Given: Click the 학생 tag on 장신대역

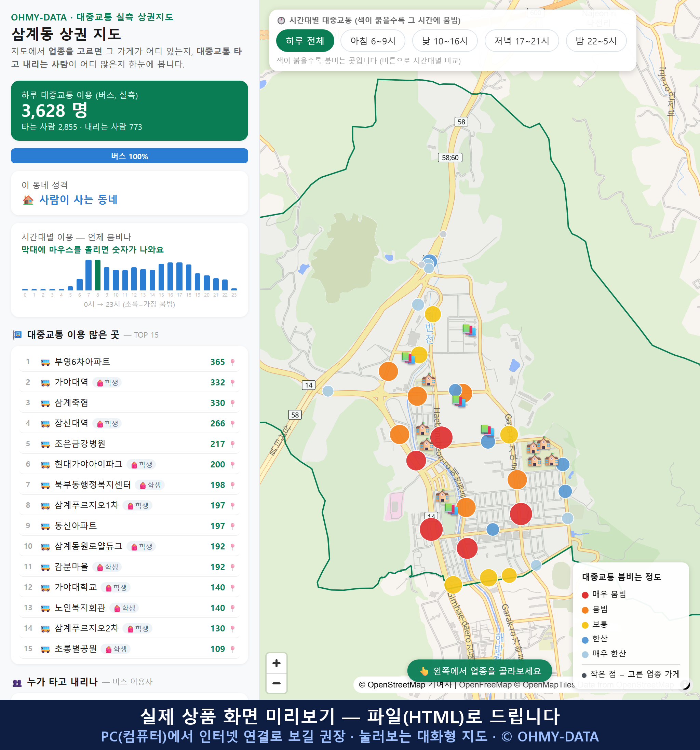Looking at the screenshot, I should (107, 424).
